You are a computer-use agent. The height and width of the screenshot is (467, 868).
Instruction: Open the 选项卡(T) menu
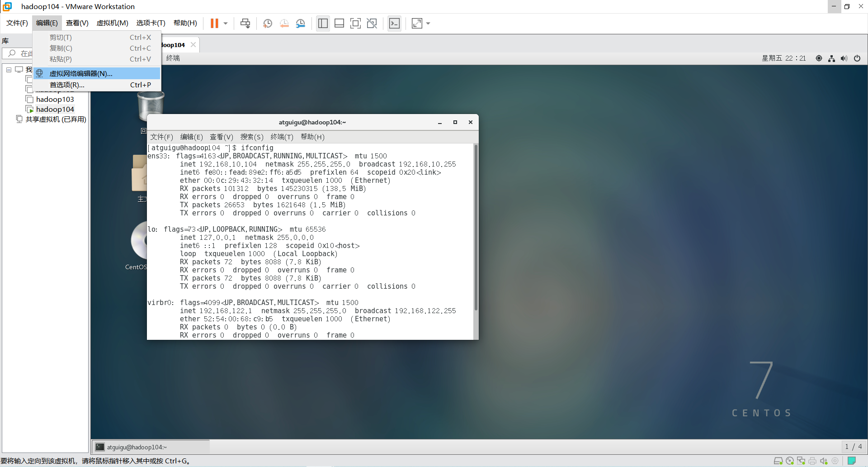click(151, 23)
